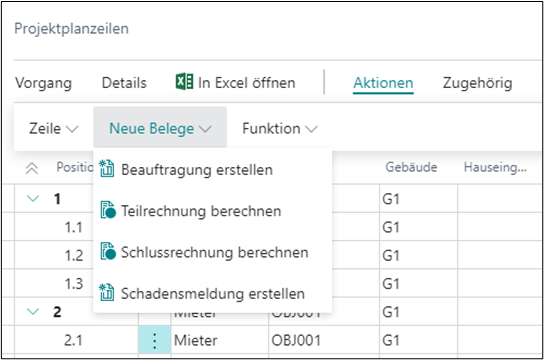Click OBJ001 cell in row 2.1
The image size is (544, 360).
pyautogui.click(x=324, y=340)
